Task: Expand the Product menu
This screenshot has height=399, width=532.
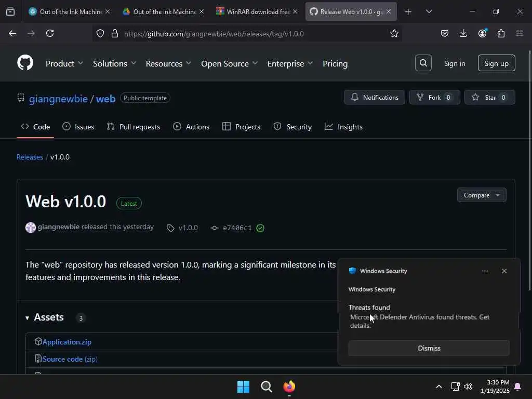Action: (x=64, y=63)
